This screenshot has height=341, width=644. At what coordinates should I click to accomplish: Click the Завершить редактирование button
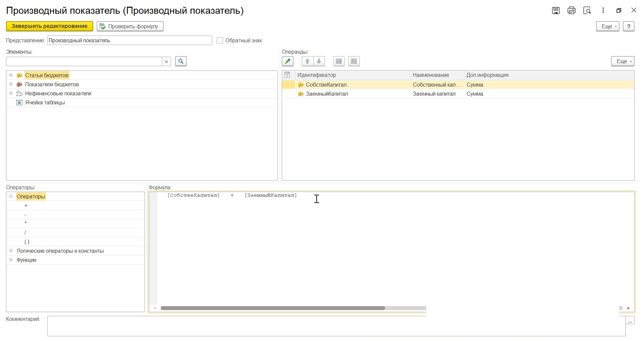pos(50,26)
